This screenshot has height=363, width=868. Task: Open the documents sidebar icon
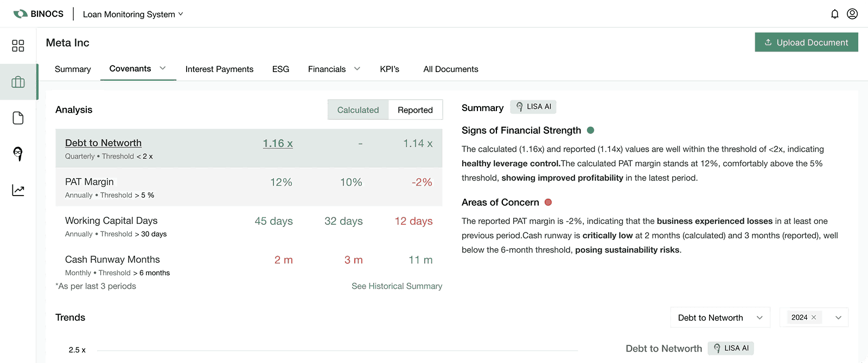click(18, 118)
